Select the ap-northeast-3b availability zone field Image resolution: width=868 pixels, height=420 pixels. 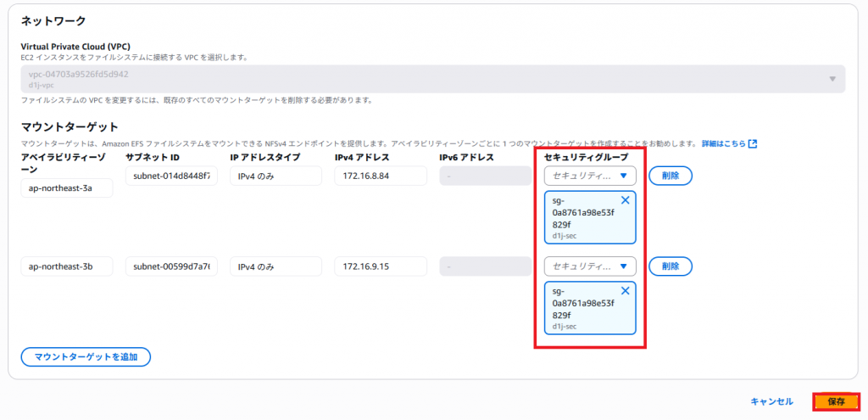pos(66,266)
